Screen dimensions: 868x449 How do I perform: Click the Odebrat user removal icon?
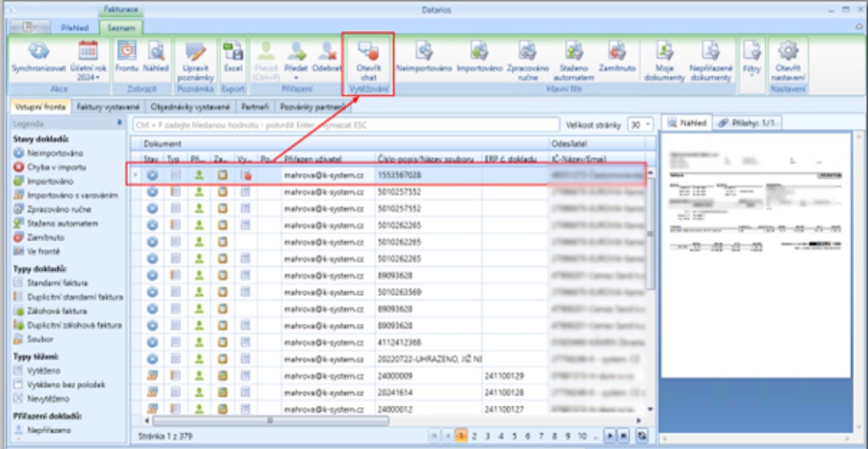pos(327,52)
